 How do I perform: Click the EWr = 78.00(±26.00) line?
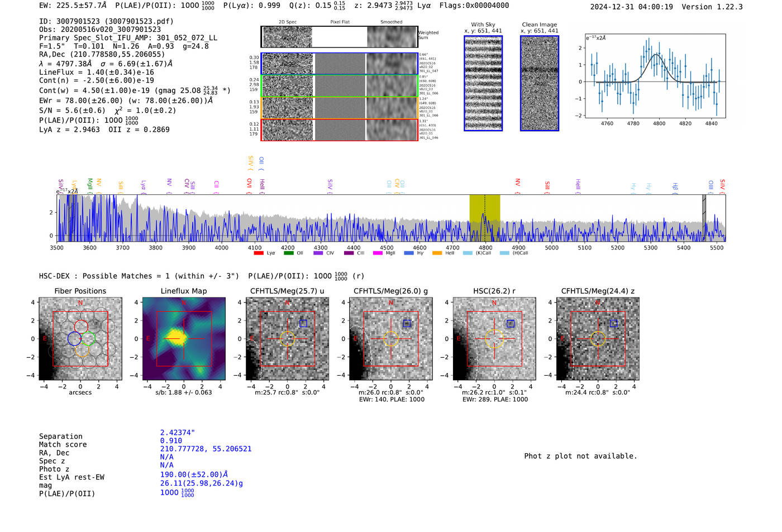(126, 101)
